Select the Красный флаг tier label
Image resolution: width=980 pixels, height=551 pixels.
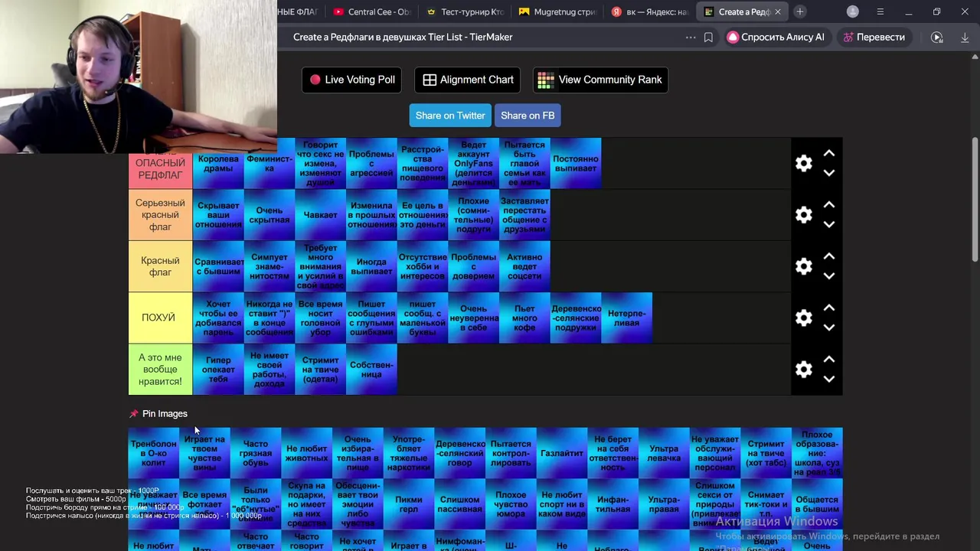pos(161,266)
